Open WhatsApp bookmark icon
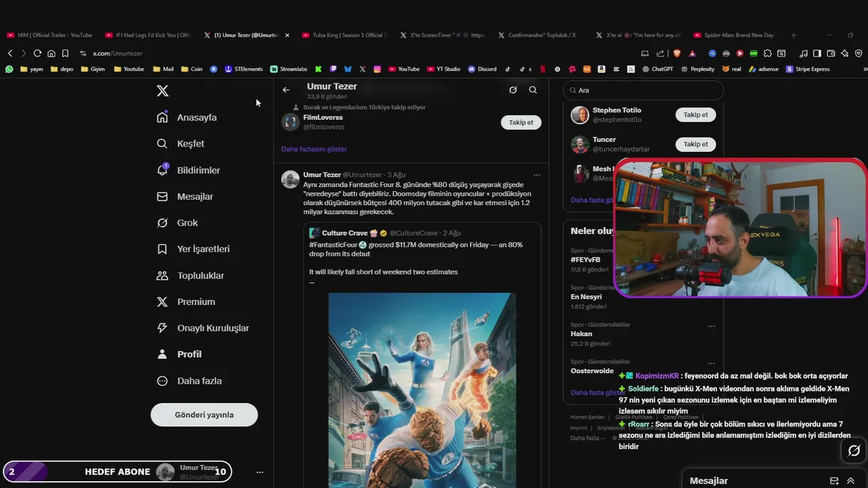The height and width of the screenshot is (488, 868). pos(9,69)
